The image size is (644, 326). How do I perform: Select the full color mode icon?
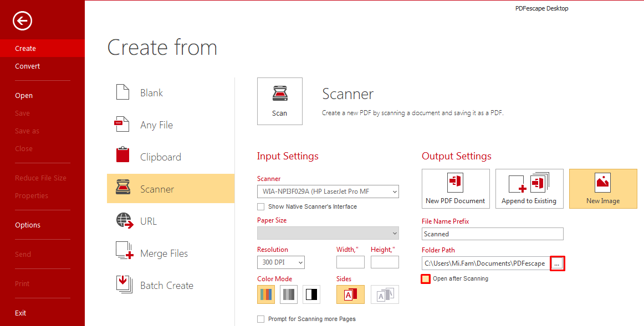coord(266,294)
